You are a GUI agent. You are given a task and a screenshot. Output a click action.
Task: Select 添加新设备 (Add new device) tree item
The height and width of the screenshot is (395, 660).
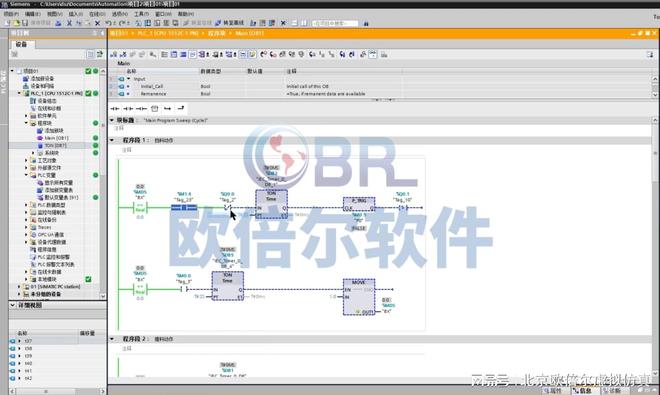42,79
